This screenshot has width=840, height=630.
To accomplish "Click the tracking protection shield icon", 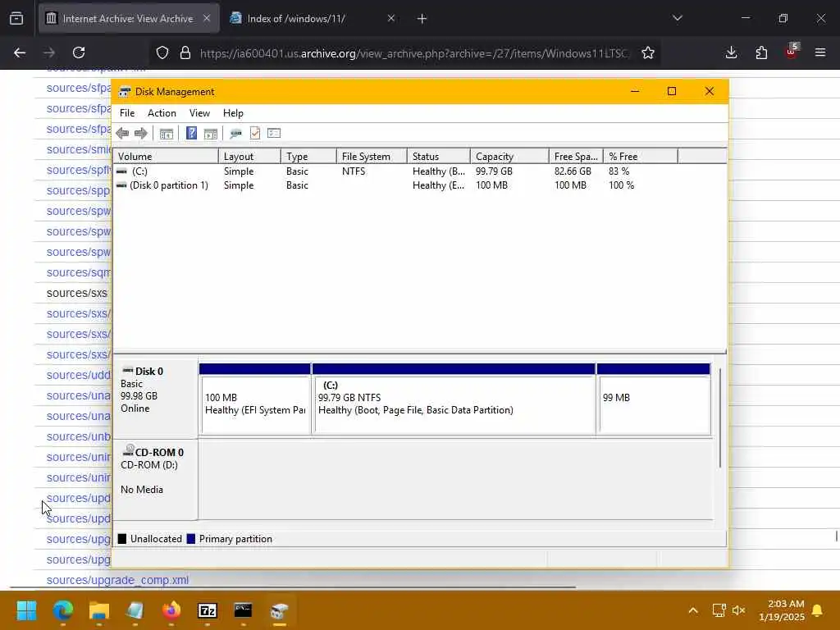I will click(x=162, y=52).
